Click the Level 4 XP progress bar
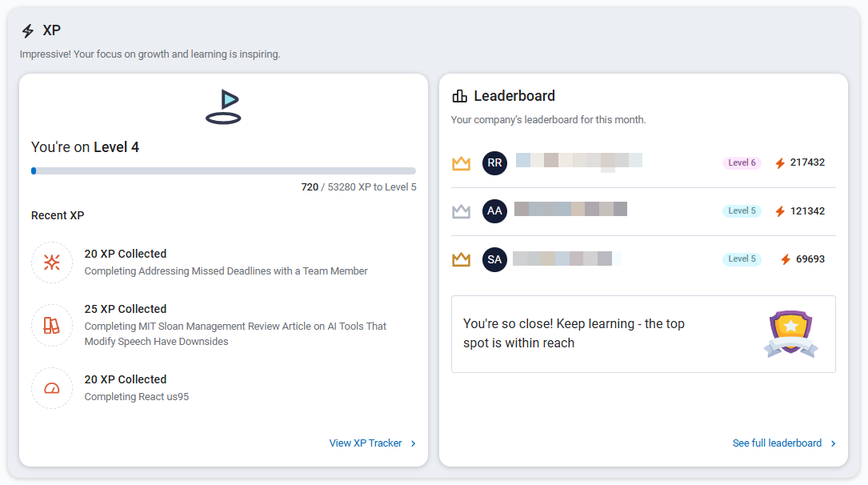Image resolution: width=868 pixels, height=485 pixels. tap(223, 170)
